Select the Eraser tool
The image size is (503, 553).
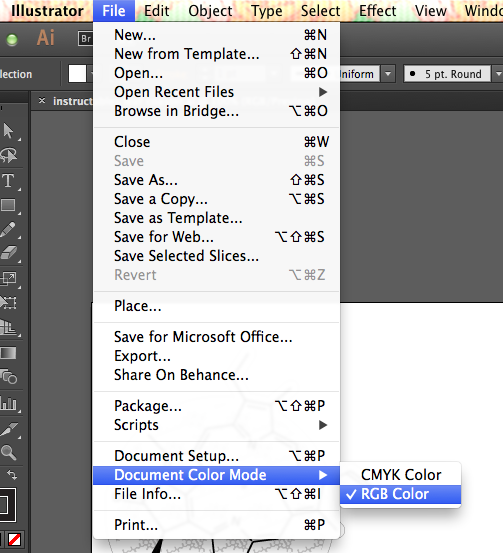click(8, 253)
